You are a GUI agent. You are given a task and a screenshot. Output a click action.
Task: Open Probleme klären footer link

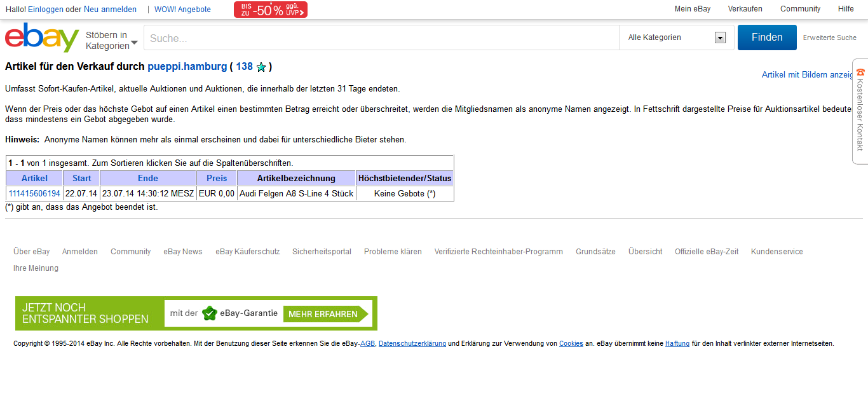(393, 252)
